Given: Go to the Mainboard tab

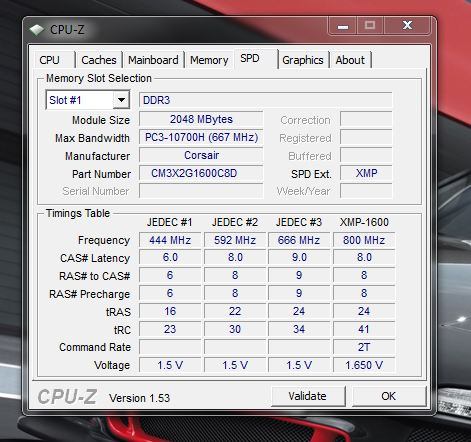Looking at the screenshot, I should [153, 60].
